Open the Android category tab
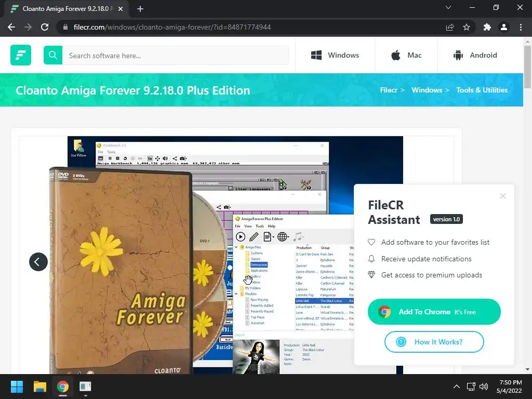This screenshot has height=399, width=532. click(475, 55)
